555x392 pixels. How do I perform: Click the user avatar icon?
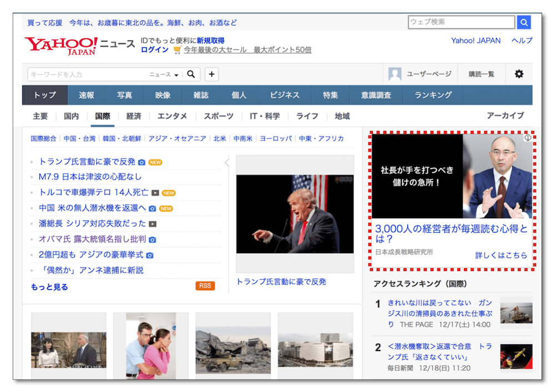tap(395, 74)
